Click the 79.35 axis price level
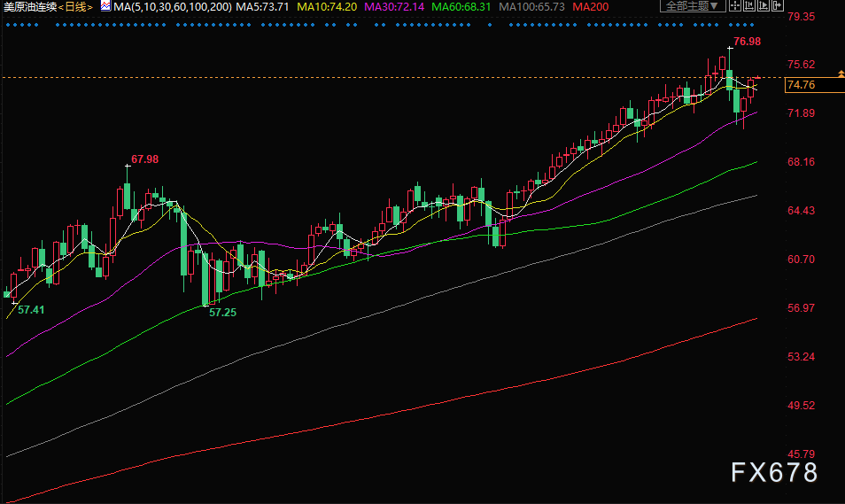The height and width of the screenshot is (504, 845). (802, 17)
